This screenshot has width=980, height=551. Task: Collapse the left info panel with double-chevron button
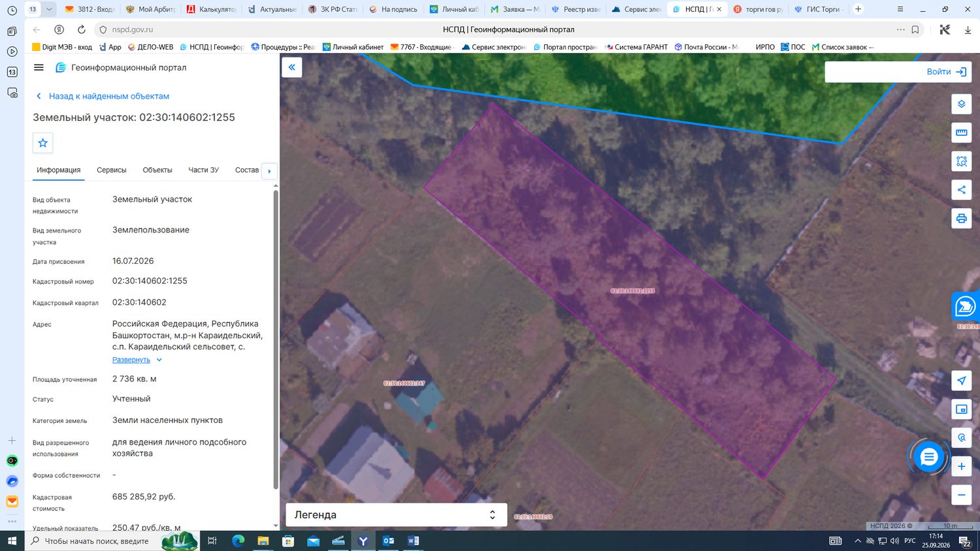(292, 67)
